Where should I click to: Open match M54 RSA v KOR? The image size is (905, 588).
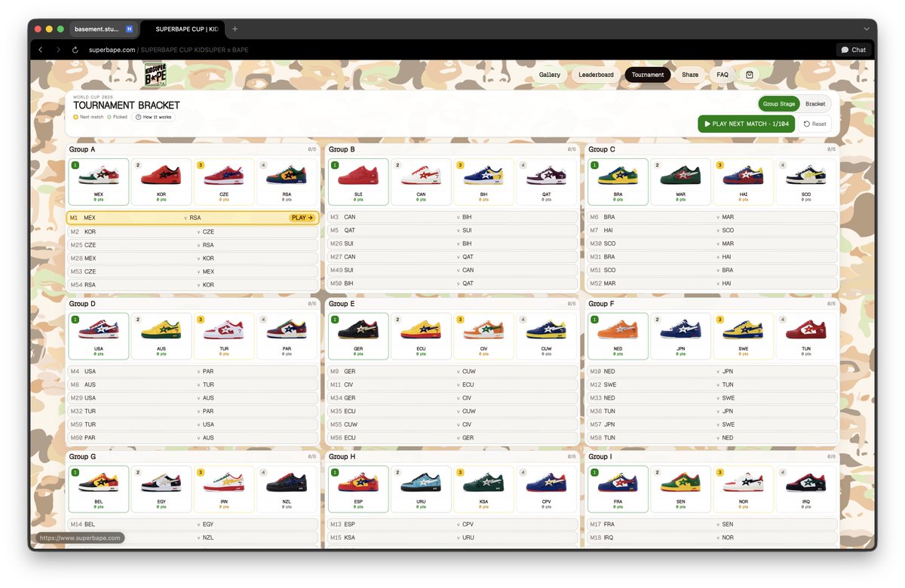192,285
